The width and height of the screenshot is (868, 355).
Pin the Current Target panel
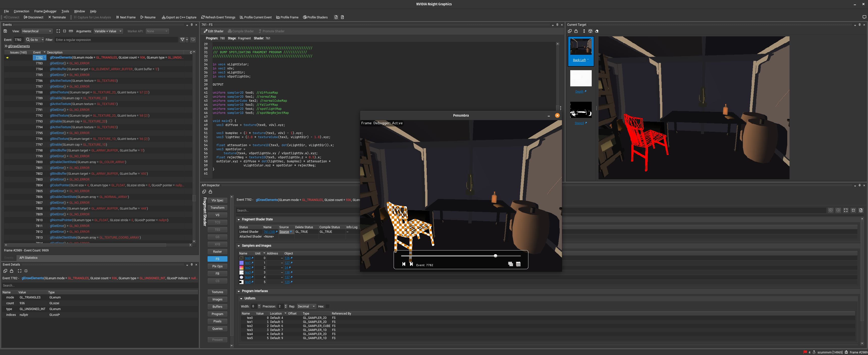click(859, 24)
